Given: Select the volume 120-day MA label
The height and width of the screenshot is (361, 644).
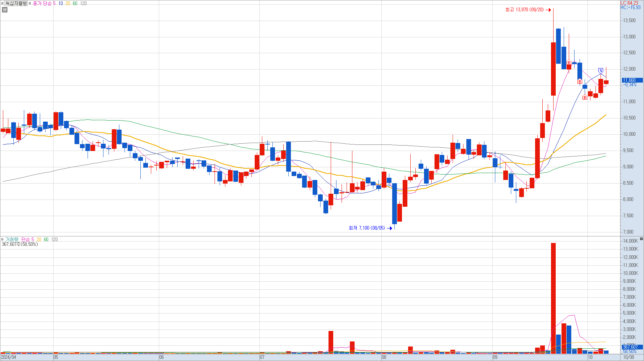Looking at the screenshot, I should coord(54,239).
